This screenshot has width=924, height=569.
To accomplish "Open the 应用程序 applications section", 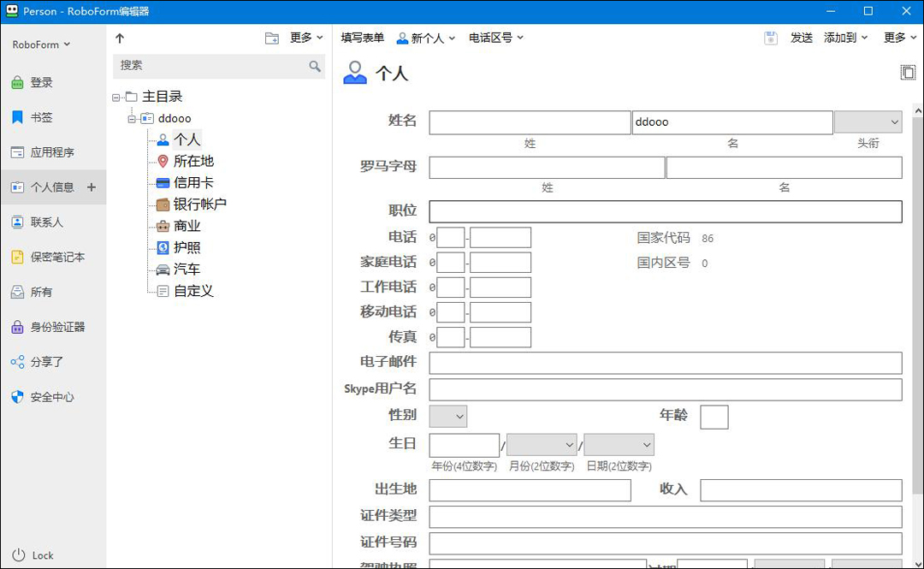I will click(x=43, y=152).
